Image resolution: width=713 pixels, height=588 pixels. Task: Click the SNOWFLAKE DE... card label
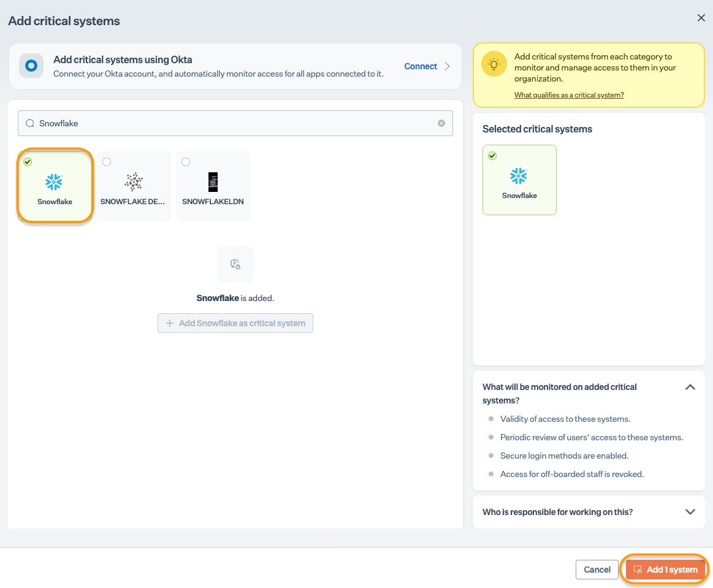[x=133, y=202]
